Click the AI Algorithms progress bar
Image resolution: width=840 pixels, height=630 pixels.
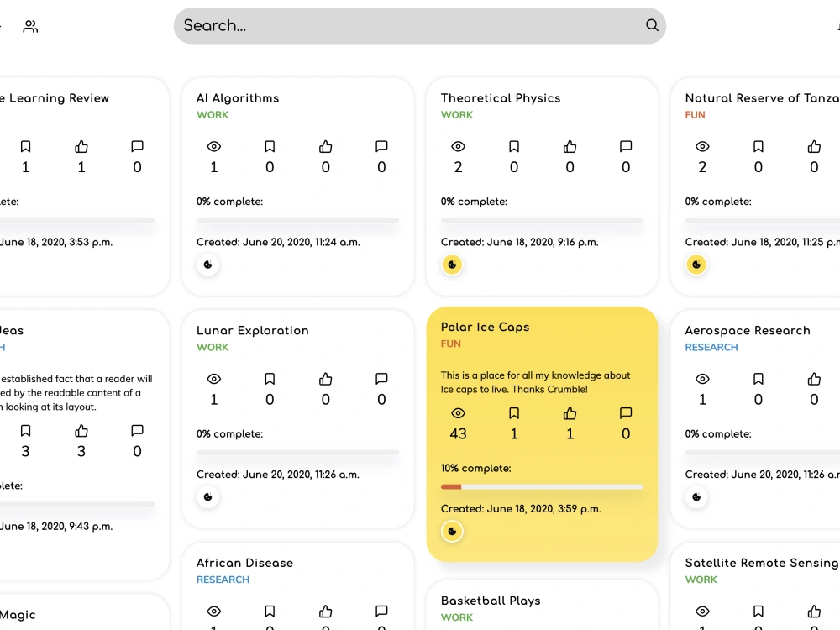(297, 220)
